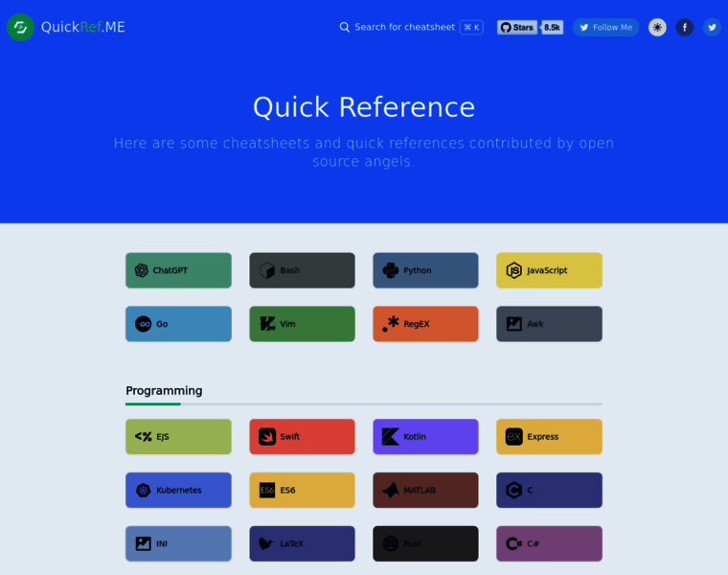Open the Go cheatsheet card
728x575 pixels.
point(178,324)
